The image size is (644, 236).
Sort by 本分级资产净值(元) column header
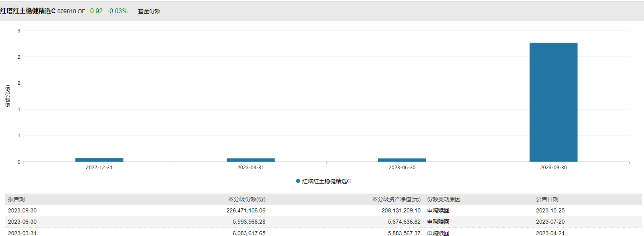point(396,199)
